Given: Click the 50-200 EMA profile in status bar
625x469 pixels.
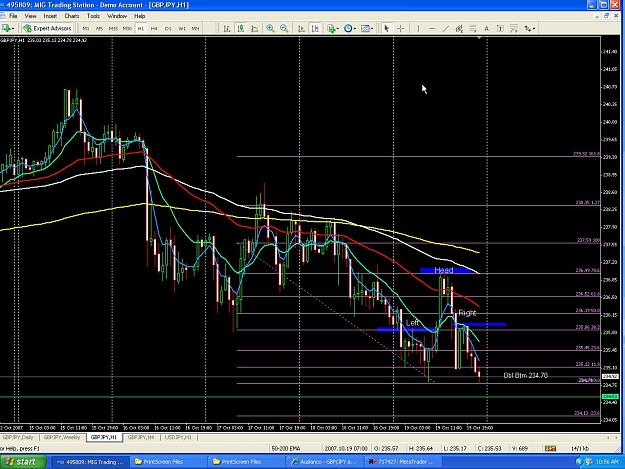Looking at the screenshot, I should [286, 449].
